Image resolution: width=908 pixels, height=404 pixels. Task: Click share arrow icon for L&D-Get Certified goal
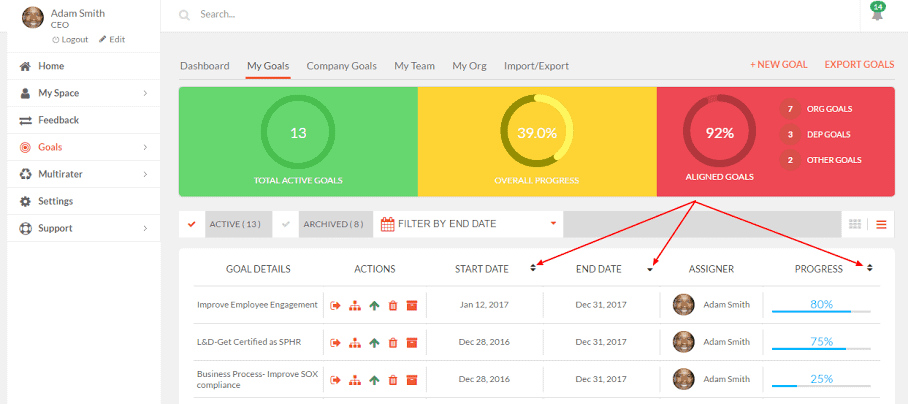[x=335, y=343]
